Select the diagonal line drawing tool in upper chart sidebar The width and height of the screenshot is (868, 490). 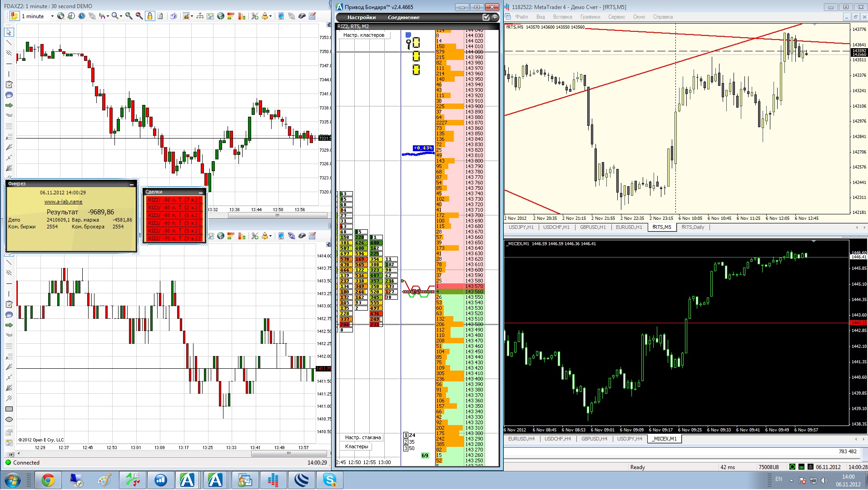coord(9,43)
